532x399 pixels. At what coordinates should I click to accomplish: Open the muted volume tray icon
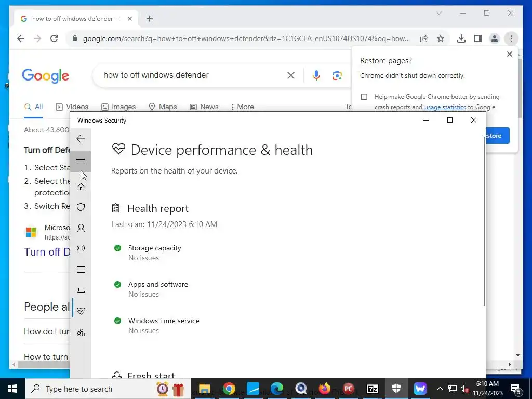tap(464, 389)
